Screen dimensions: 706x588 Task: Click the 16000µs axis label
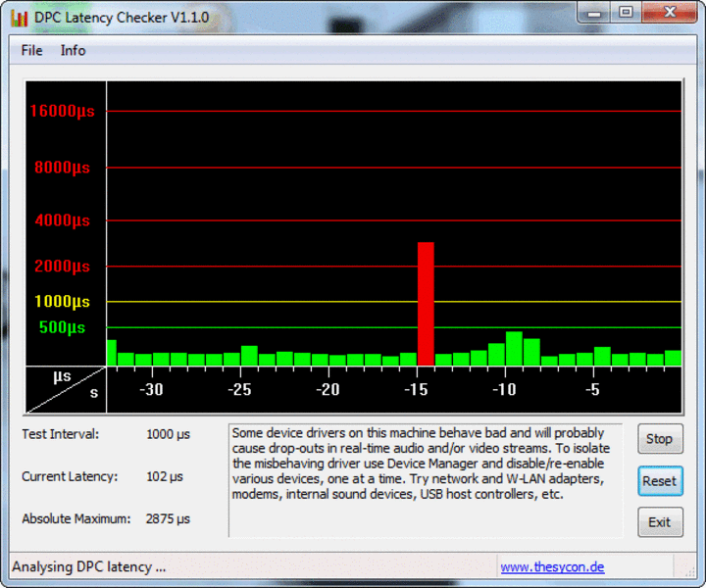[62, 111]
